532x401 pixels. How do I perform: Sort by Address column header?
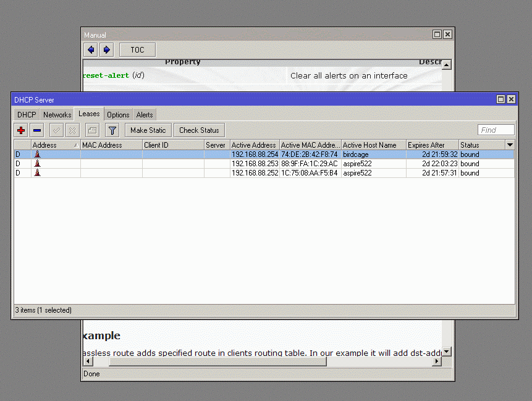56,145
